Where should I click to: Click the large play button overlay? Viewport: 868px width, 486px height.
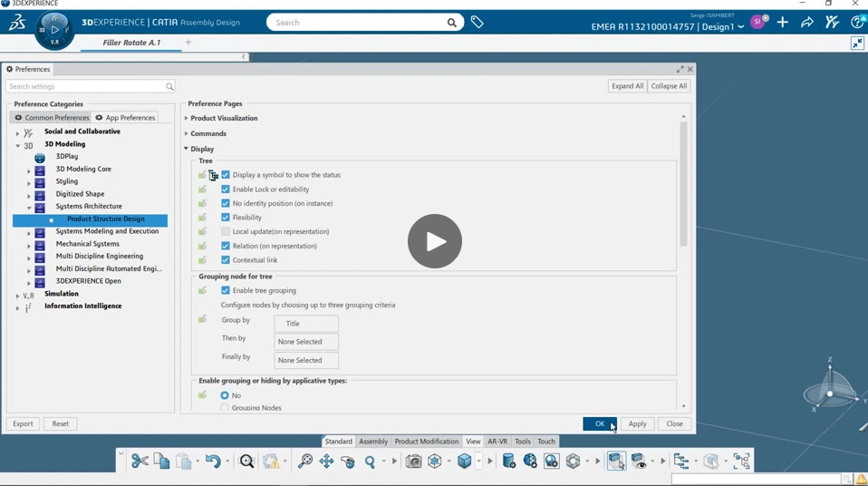[x=435, y=241]
